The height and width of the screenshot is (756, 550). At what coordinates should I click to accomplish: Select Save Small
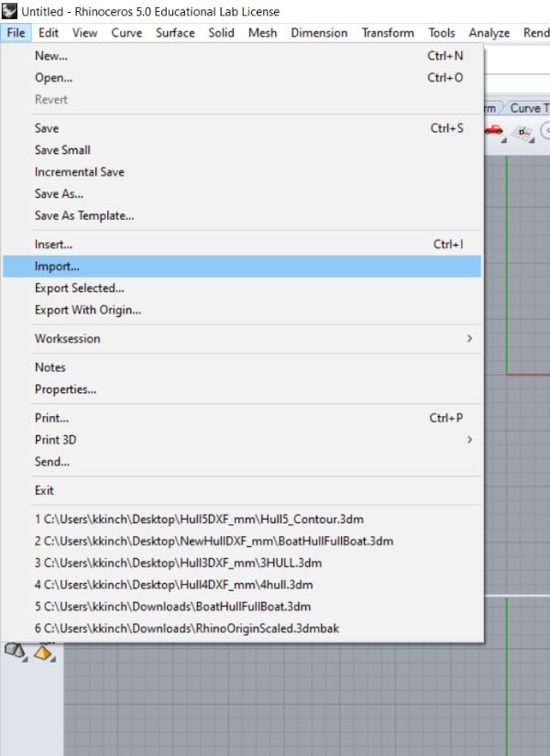coord(242,150)
